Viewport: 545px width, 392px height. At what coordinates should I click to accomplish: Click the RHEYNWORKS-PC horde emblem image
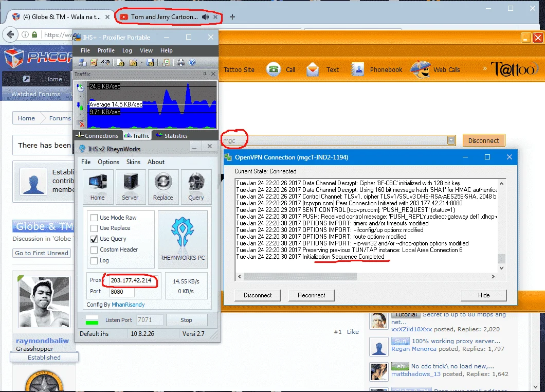pyautogui.click(x=183, y=239)
